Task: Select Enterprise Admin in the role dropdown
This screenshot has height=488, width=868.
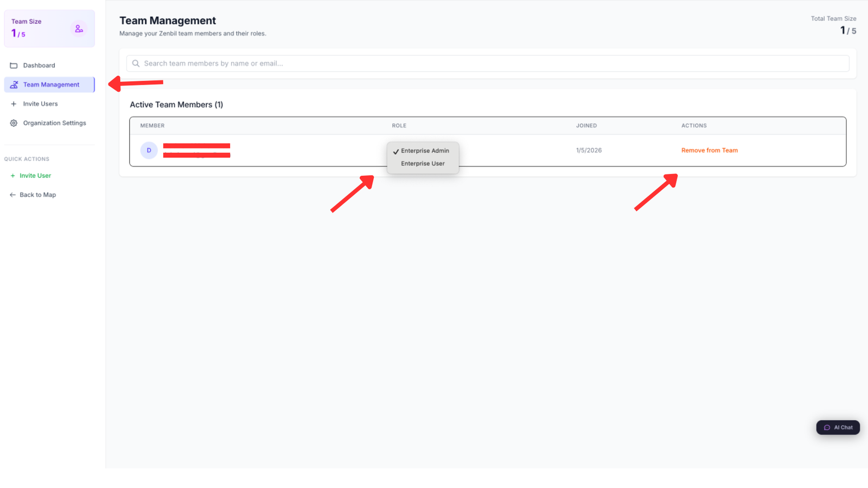Action: point(426,151)
